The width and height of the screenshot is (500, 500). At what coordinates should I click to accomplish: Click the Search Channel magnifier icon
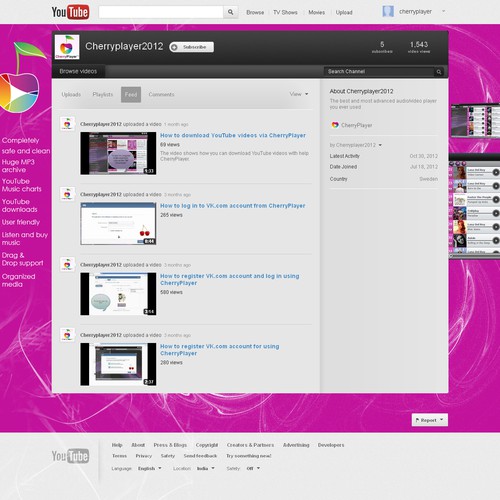click(439, 72)
